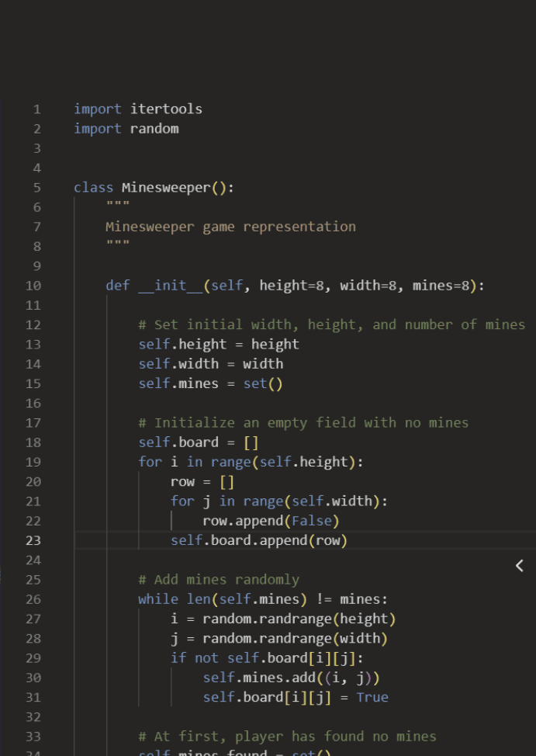Click line number 1 in the gutter
The image size is (536, 756).
[x=37, y=109]
